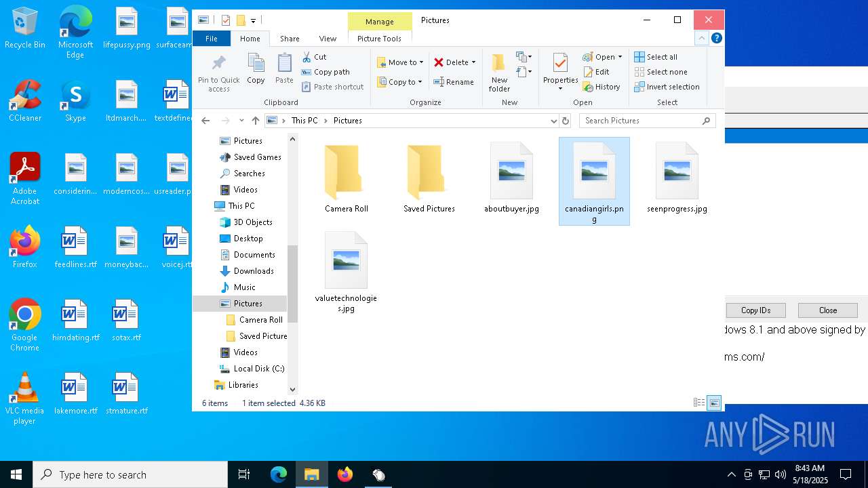Cut the selected file

click(x=314, y=57)
